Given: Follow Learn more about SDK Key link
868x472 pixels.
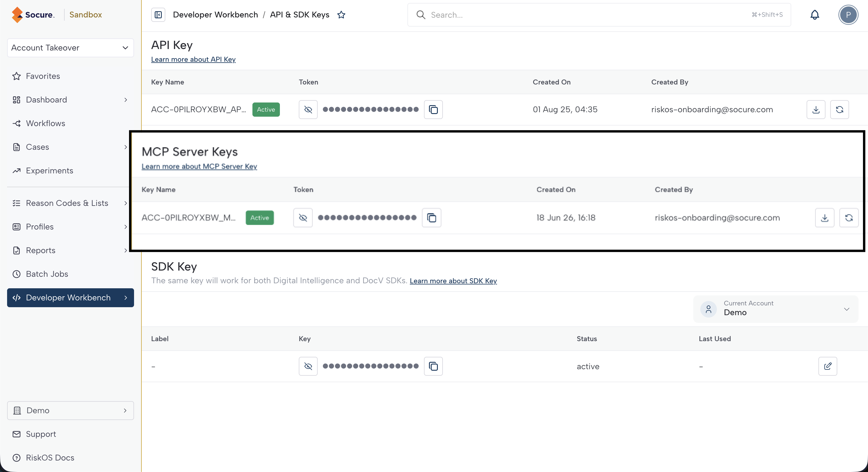Looking at the screenshot, I should [453, 281].
